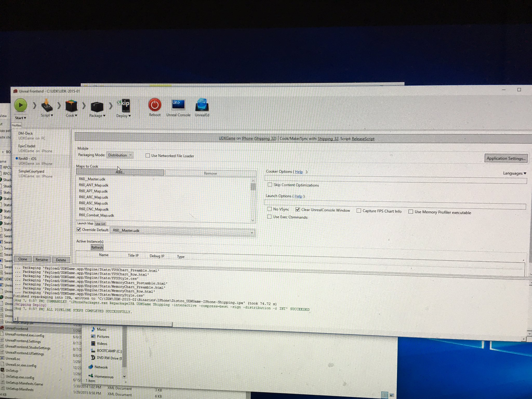Open Script dropdown arrow
This screenshot has width=532, height=399.
52,115
